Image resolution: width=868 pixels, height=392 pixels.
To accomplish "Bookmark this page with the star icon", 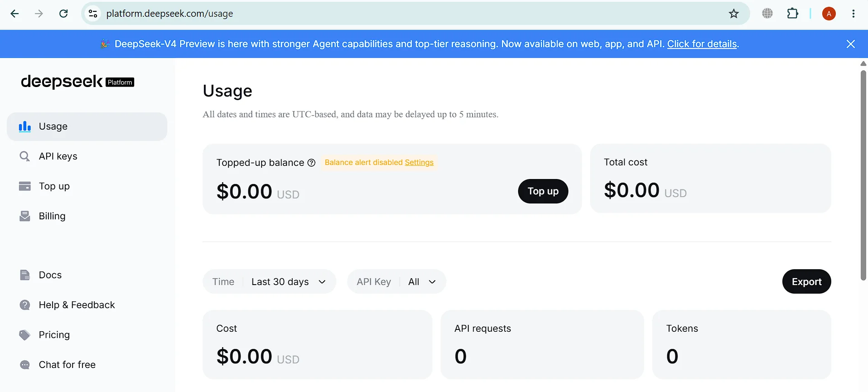I will click(733, 14).
